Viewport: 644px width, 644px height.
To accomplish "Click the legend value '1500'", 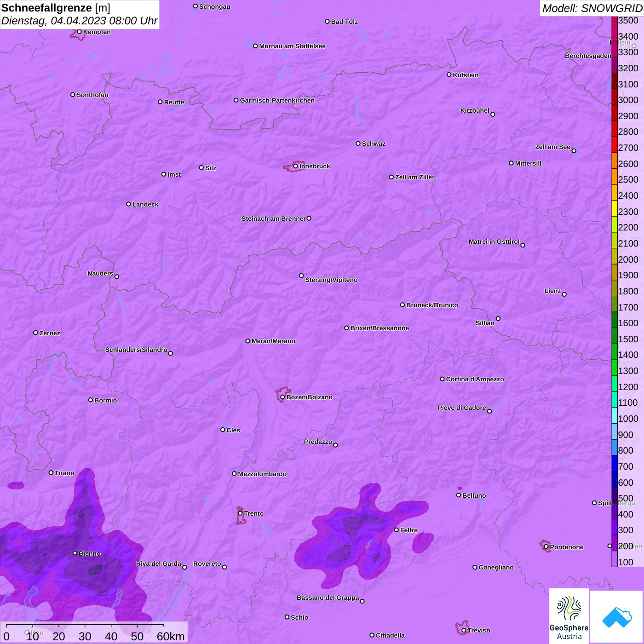I will click(x=628, y=339).
